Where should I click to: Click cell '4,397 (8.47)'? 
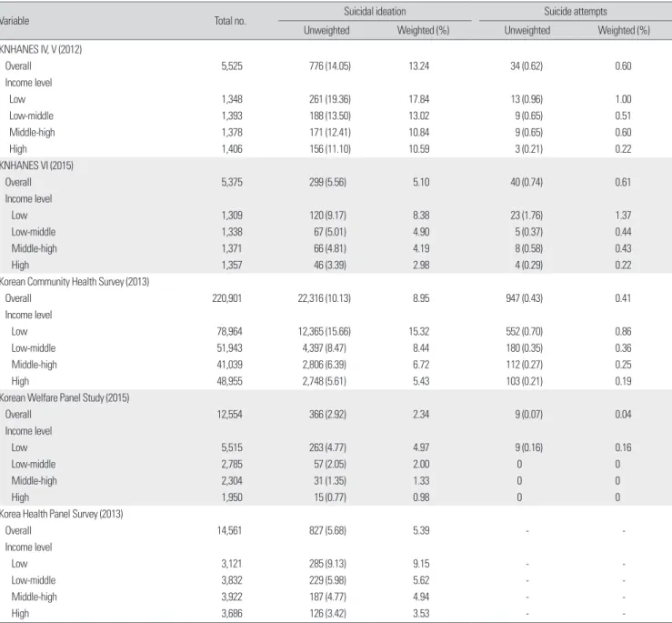coord(324,348)
